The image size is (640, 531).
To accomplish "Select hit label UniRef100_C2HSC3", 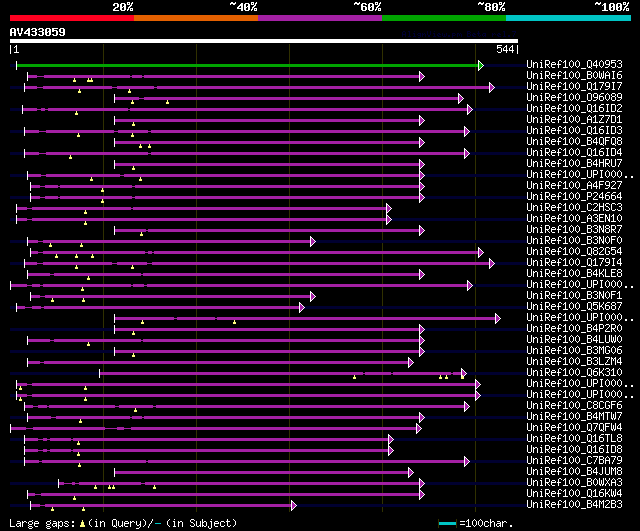I will click(574, 207).
